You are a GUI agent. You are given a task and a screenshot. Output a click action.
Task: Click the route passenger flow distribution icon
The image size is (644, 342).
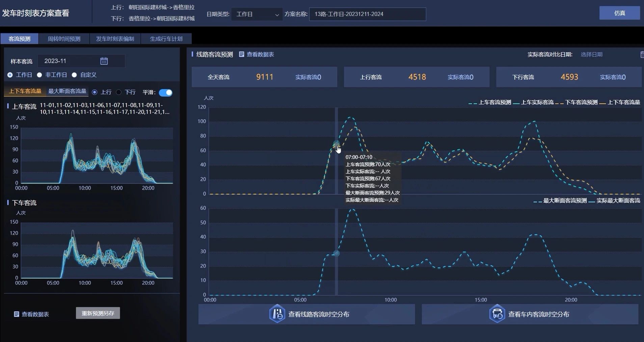(277, 314)
